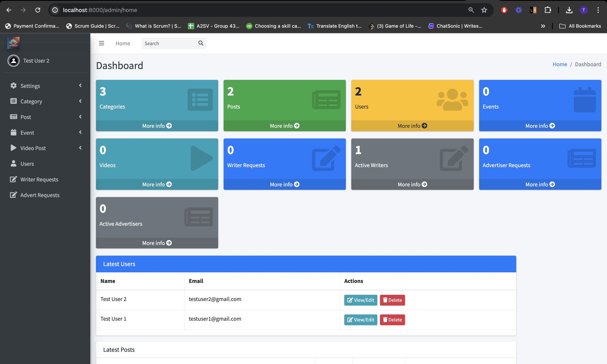The height and width of the screenshot is (364, 607).
Task: Click the Event calendar icon in sidebar
Action: pyautogui.click(x=13, y=132)
